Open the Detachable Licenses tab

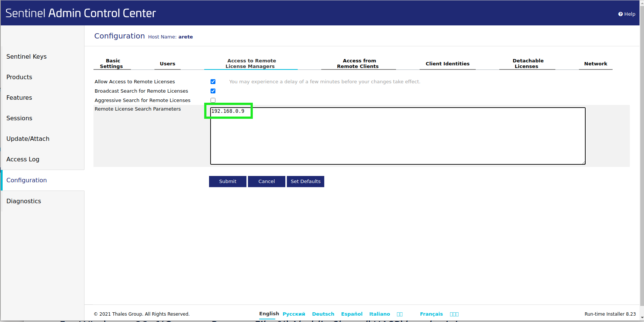click(527, 64)
